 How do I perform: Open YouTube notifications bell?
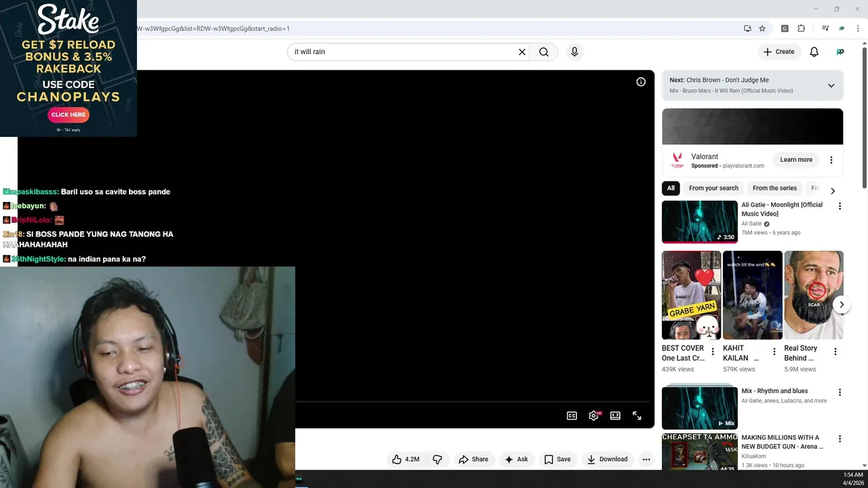click(814, 52)
